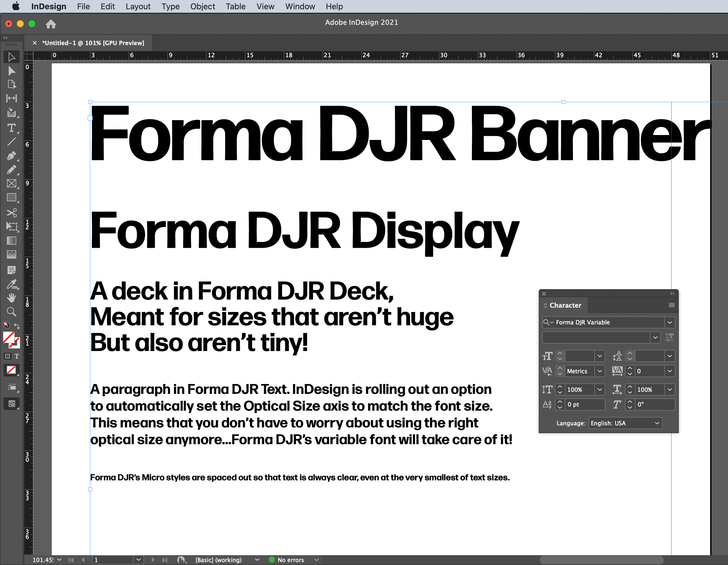The image size is (728, 565).
Task: Select the Rectangle tool
Action: tap(12, 197)
